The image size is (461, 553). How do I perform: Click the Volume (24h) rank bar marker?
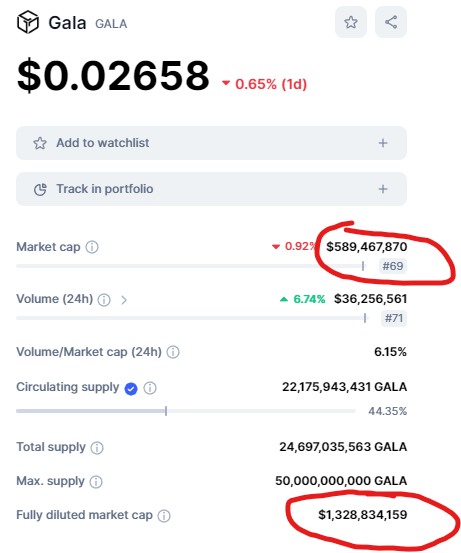(365, 318)
